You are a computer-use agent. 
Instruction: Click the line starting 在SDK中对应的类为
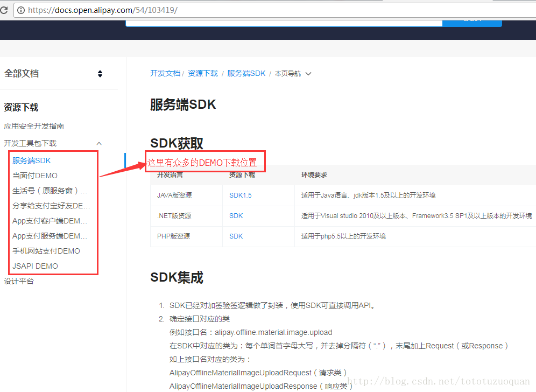pyautogui.click(x=338, y=346)
